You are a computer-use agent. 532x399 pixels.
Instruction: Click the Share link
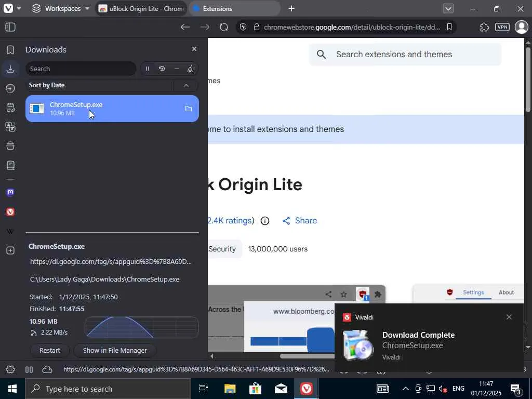[300, 220]
